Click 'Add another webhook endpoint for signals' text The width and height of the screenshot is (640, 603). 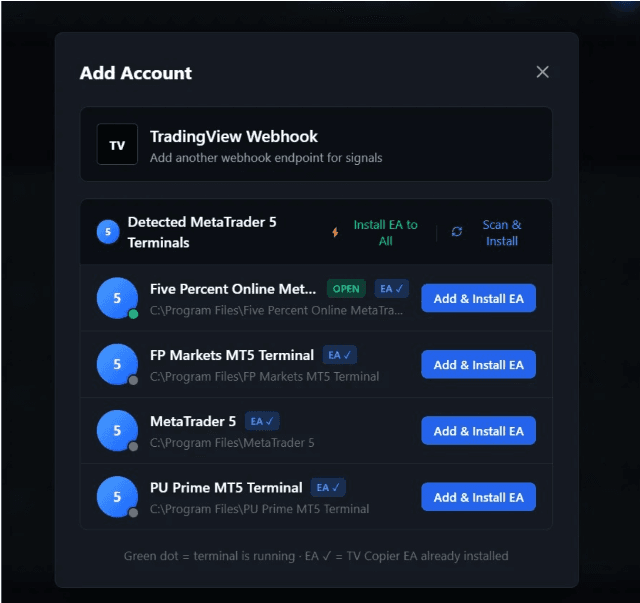(x=266, y=158)
